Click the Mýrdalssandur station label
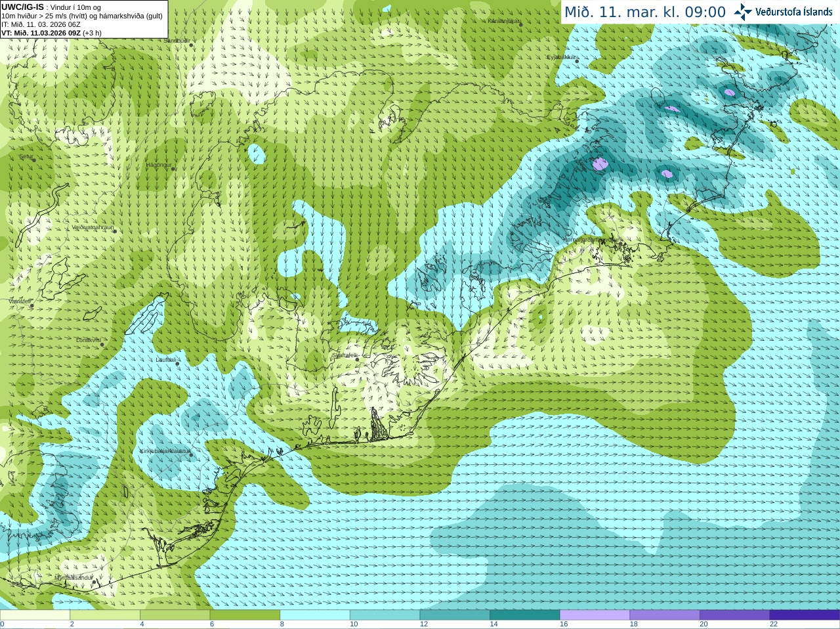Screen dimensions: 840x629 point(73,578)
